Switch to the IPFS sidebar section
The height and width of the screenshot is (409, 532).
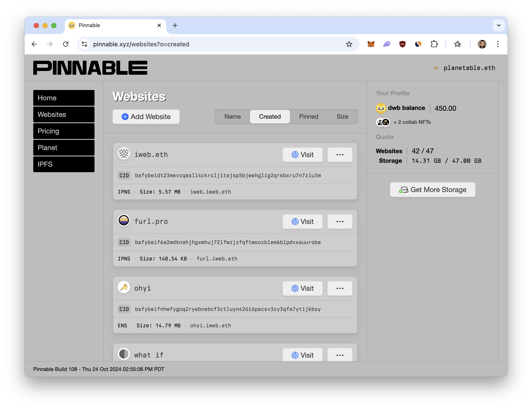64,164
